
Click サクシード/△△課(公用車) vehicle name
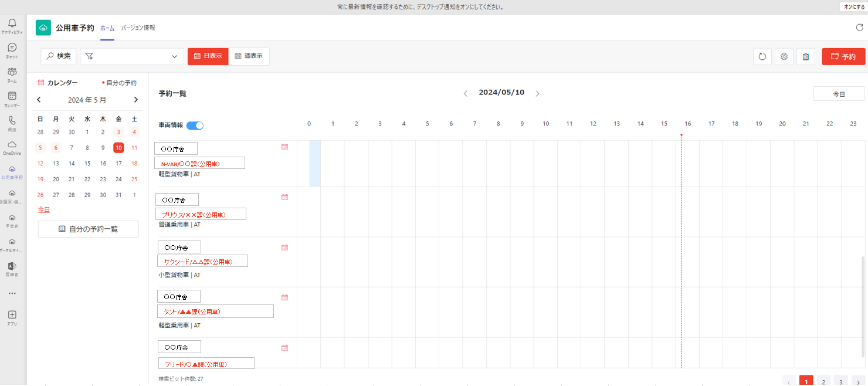[x=202, y=261]
